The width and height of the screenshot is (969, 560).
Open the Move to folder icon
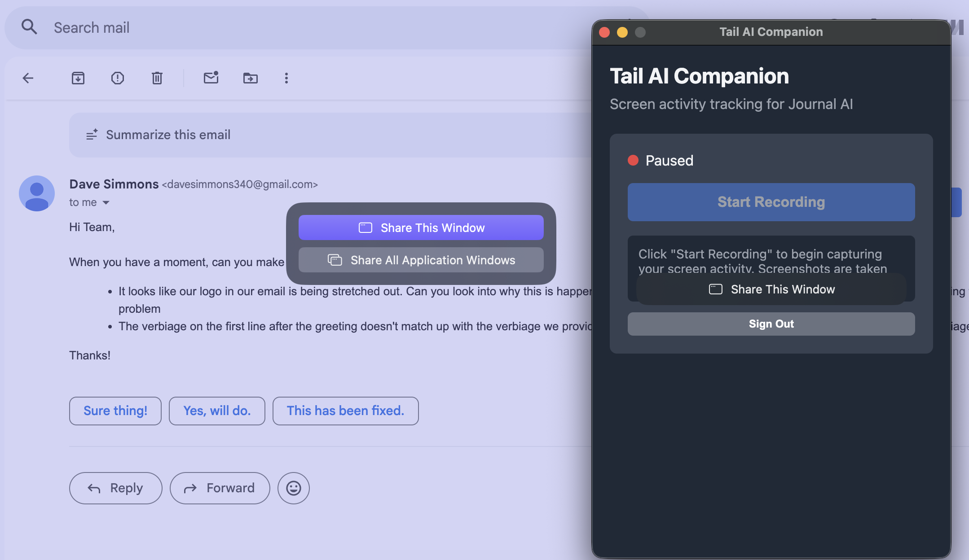(250, 78)
